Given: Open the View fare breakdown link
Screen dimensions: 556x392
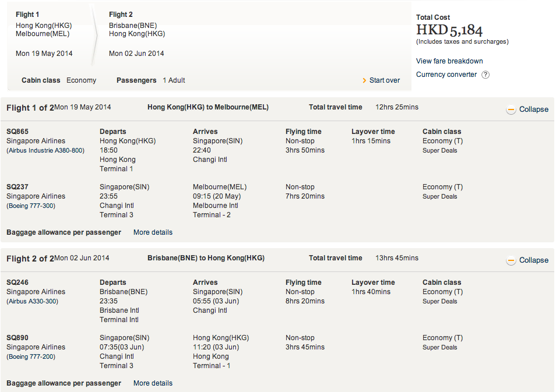Looking at the screenshot, I should [449, 61].
